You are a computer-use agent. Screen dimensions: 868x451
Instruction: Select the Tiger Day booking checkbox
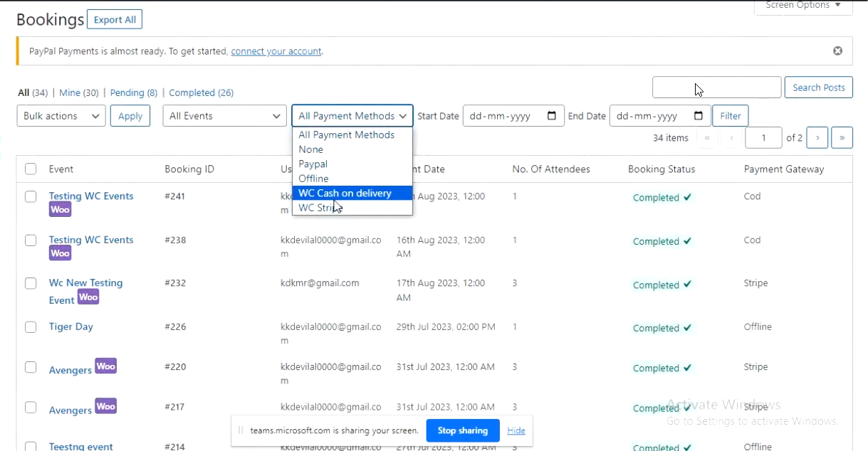(x=31, y=327)
